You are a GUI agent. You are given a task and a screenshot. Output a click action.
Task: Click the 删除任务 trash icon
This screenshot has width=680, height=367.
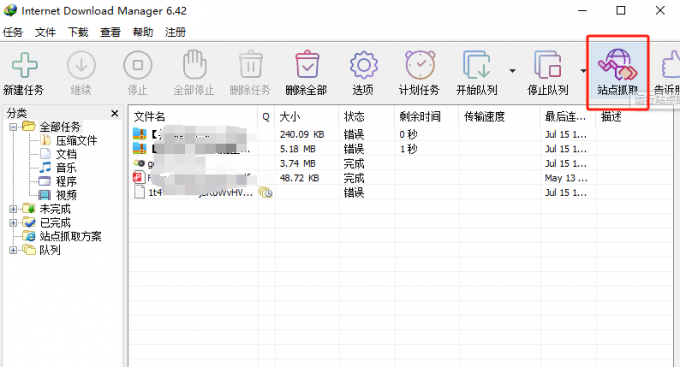coord(251,64)
